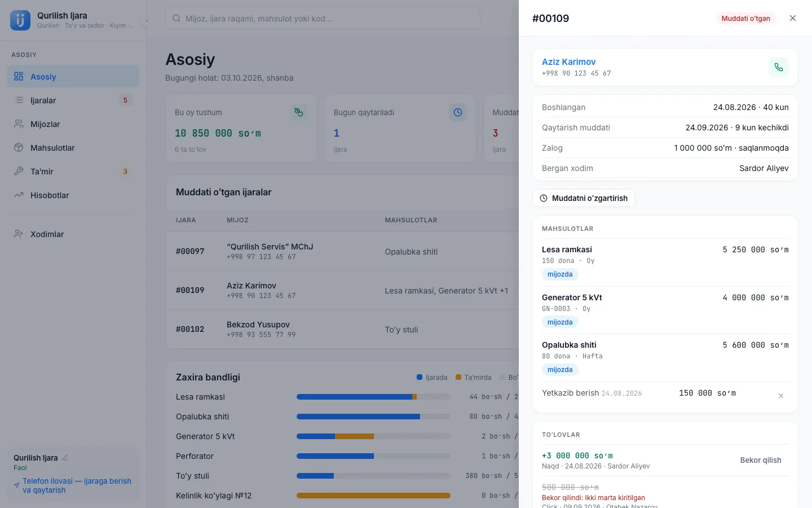Go to the Ta'mir section
The image size is (812, 508).
click(x=73, y=172)
